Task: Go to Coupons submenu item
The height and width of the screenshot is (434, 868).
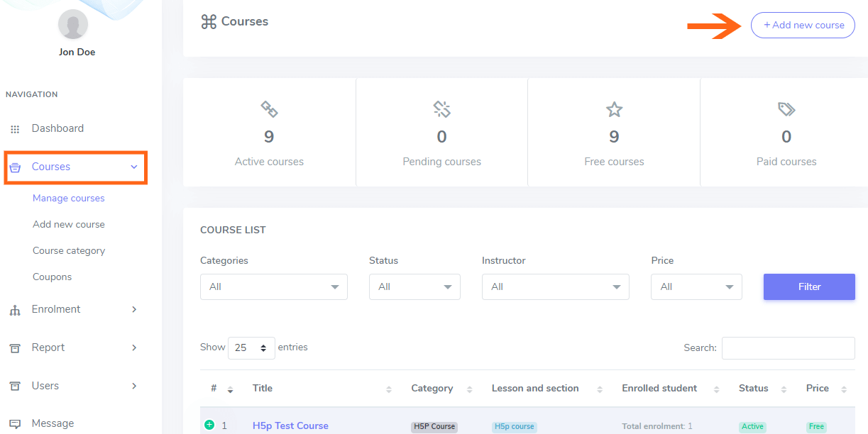Action: tap(52, 277)
